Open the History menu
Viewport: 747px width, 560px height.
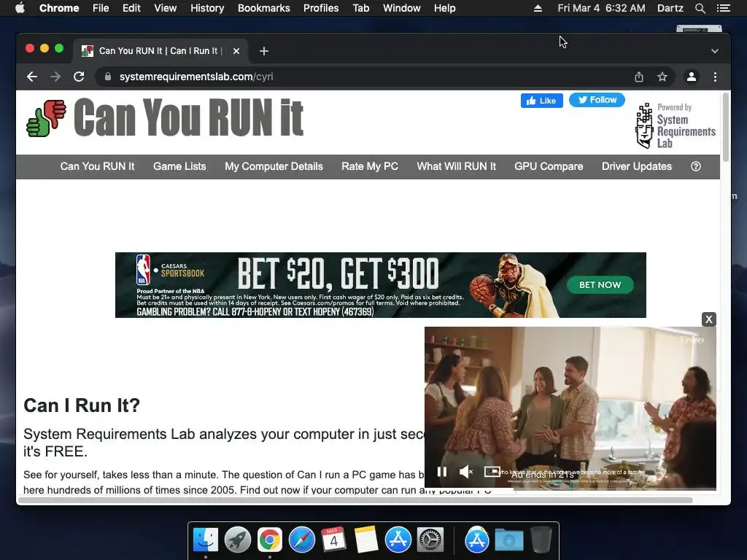[207, 8]
